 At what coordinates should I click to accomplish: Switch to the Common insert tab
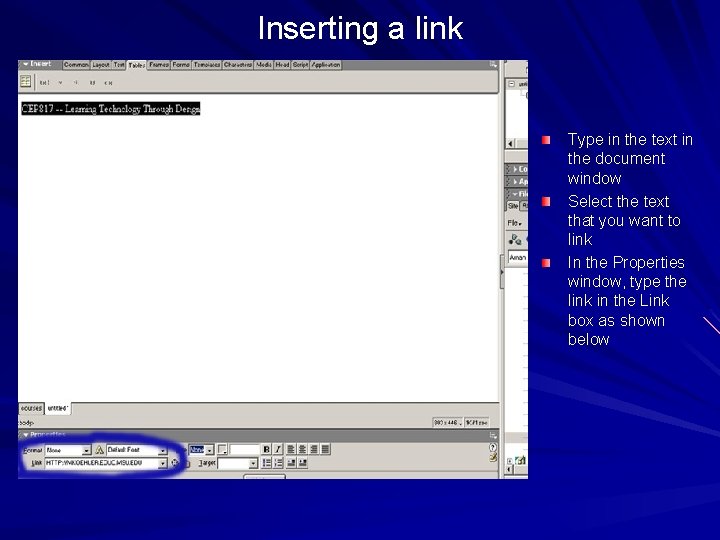[76, 65]
